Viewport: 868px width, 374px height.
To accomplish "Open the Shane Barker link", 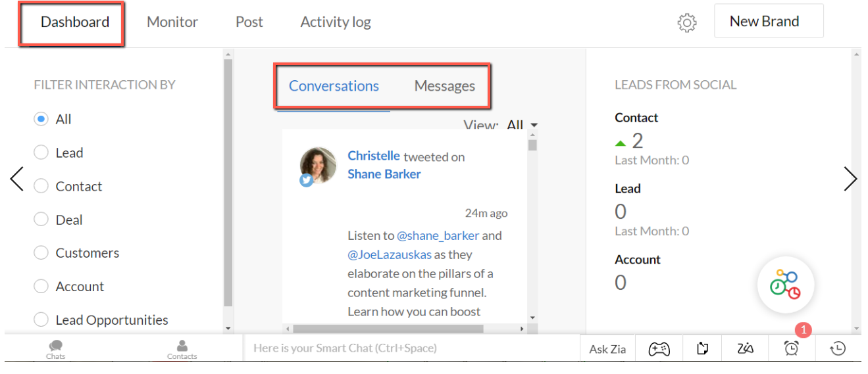I will click(x=384, y=174).
